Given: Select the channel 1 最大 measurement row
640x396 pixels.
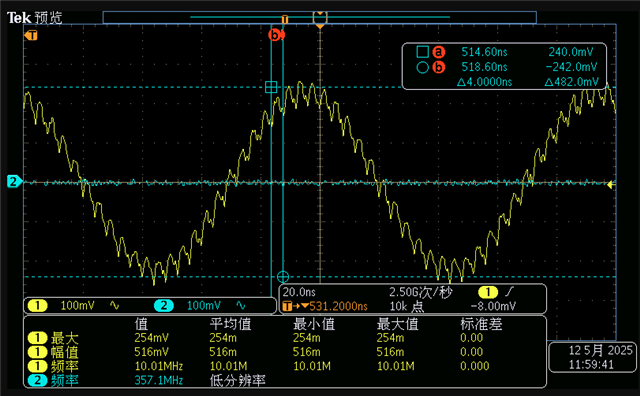Looking at the screenshot, I should [x=284, y=338].
